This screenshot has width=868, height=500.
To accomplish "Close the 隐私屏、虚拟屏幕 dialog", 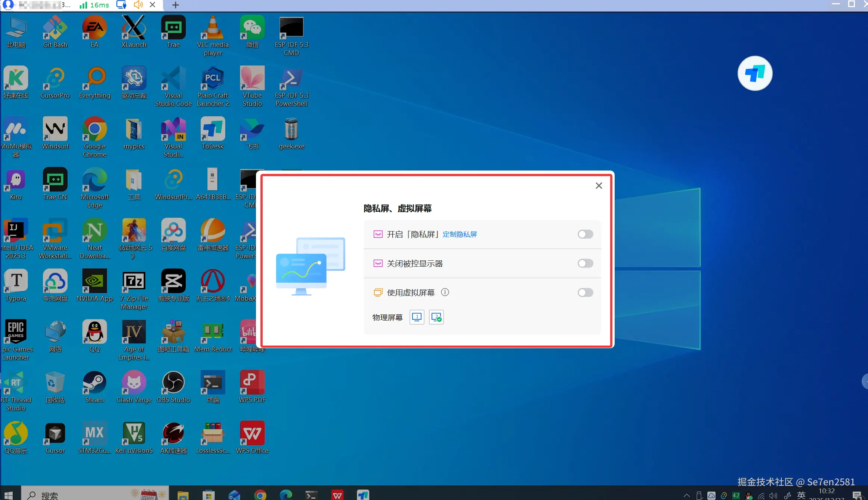I will pos(599,185).
